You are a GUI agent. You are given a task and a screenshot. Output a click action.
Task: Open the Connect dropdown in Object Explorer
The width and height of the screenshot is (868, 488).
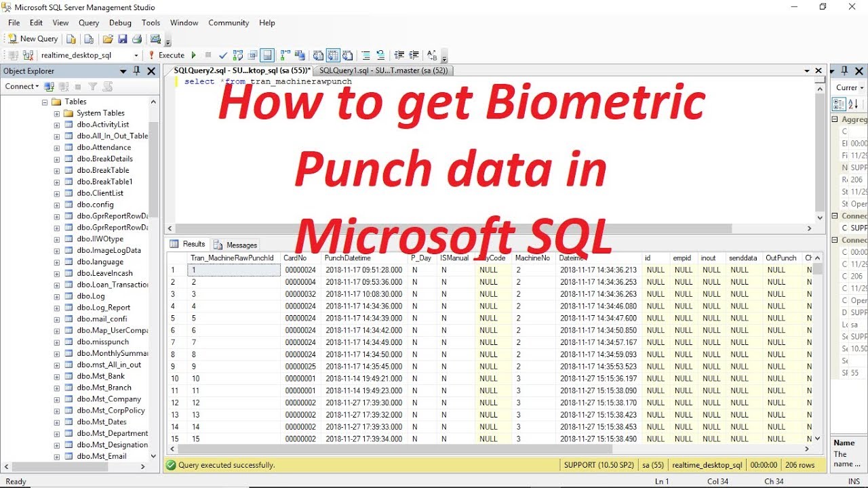[22, 86]
